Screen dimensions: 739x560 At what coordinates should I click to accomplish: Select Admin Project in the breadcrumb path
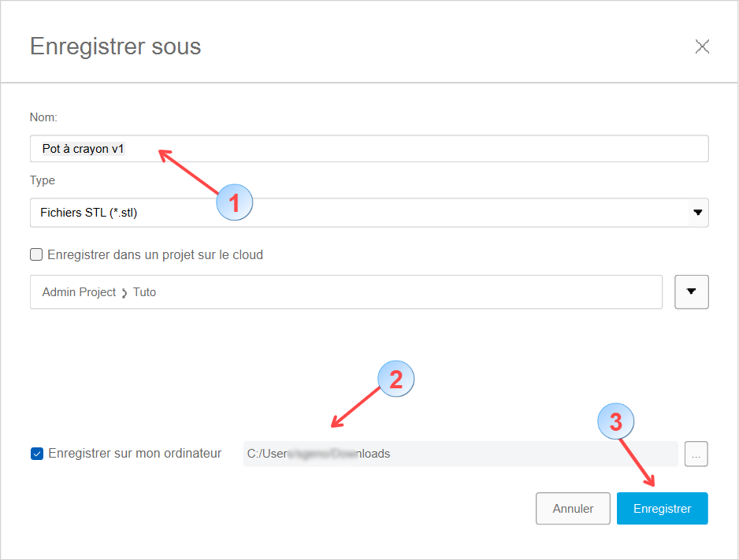pyautogui.click(x=79, y=292)
